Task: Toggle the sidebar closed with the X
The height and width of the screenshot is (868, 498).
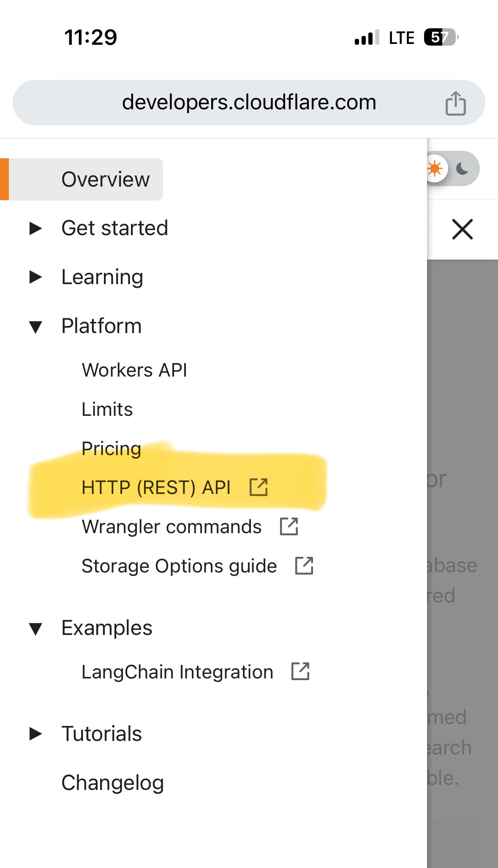Action: [463, 229]
